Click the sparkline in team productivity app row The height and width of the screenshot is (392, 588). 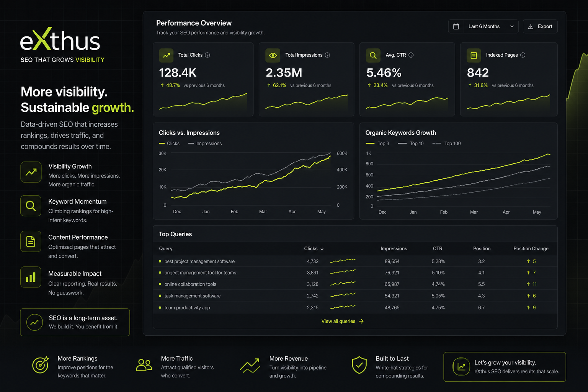343,307
